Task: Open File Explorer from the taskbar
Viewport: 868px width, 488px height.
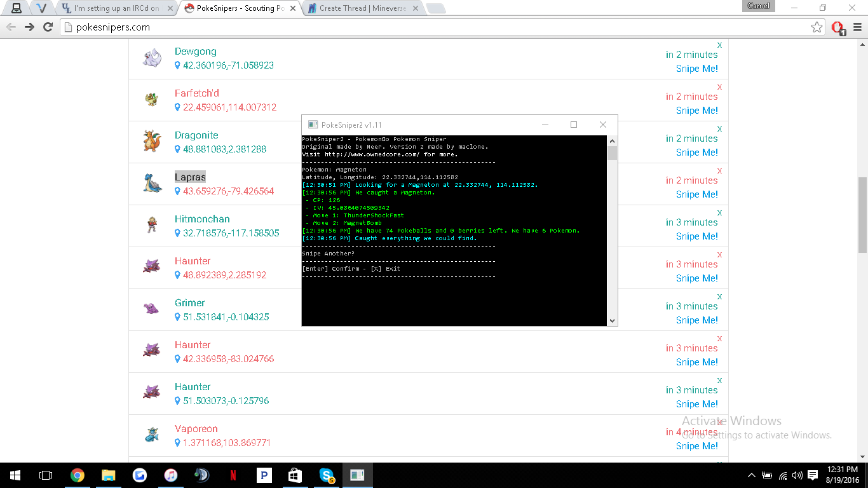Action: [109, 475]
